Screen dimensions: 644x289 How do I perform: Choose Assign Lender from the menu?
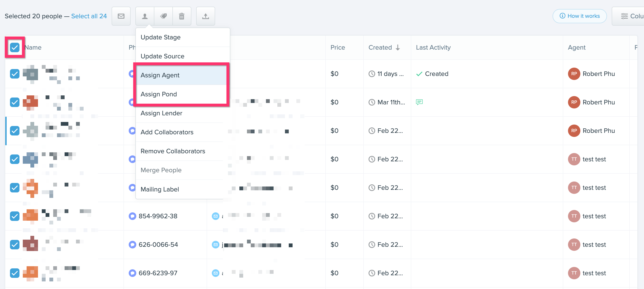[x=161, y=113]
